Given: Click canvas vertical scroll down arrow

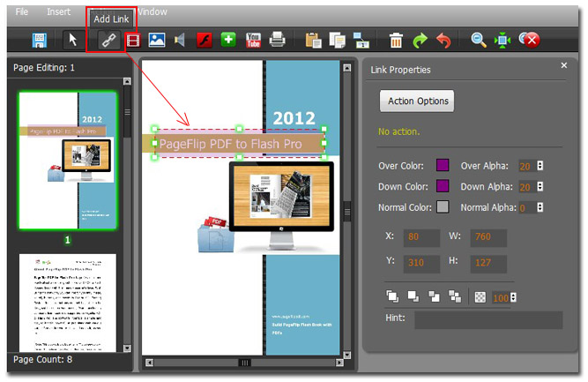Looking at the screenshot, I should click(x=347, y=355).
